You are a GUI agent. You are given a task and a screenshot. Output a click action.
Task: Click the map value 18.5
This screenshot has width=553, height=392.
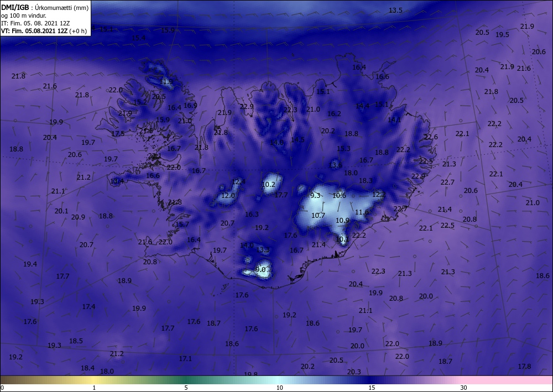tap(76, 341)
